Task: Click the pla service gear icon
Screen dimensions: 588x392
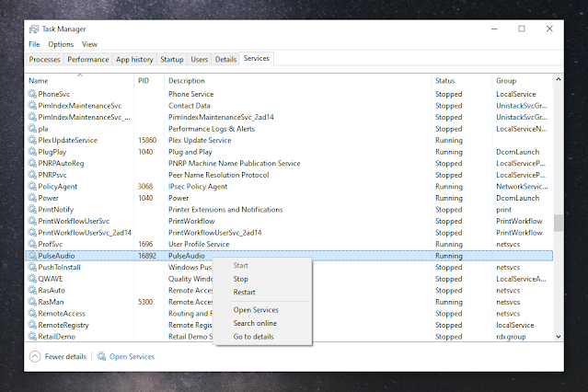Action: 32,129
